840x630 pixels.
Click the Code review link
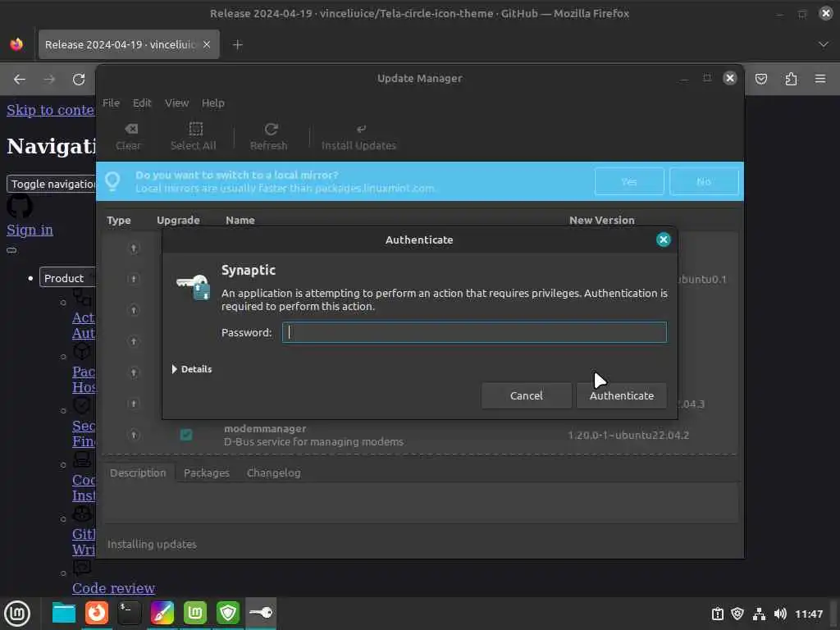tap(113, 588)
